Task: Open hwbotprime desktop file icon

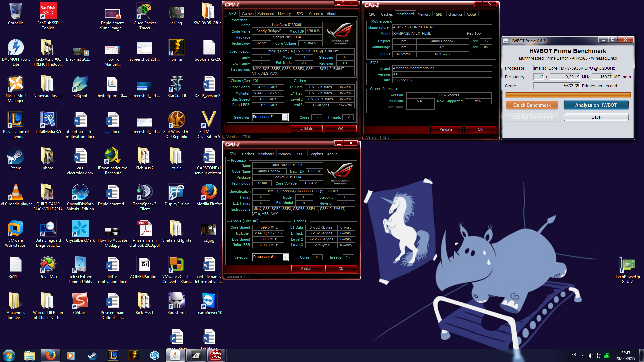Action: point(112,86)
